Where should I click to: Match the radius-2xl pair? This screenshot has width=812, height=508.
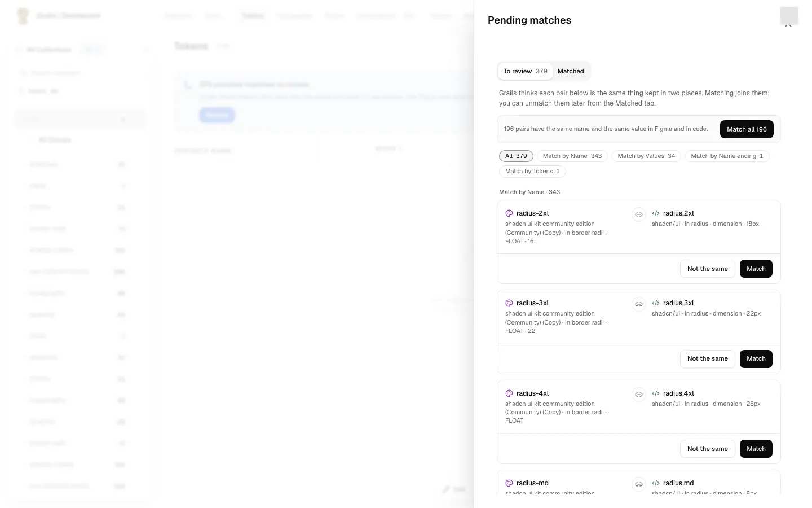[756, 269]
